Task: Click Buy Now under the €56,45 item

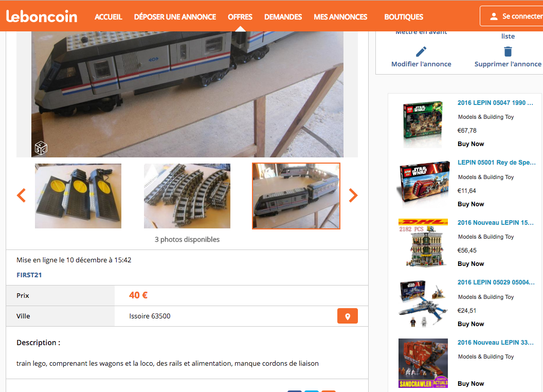Action: tap(470, 264)
